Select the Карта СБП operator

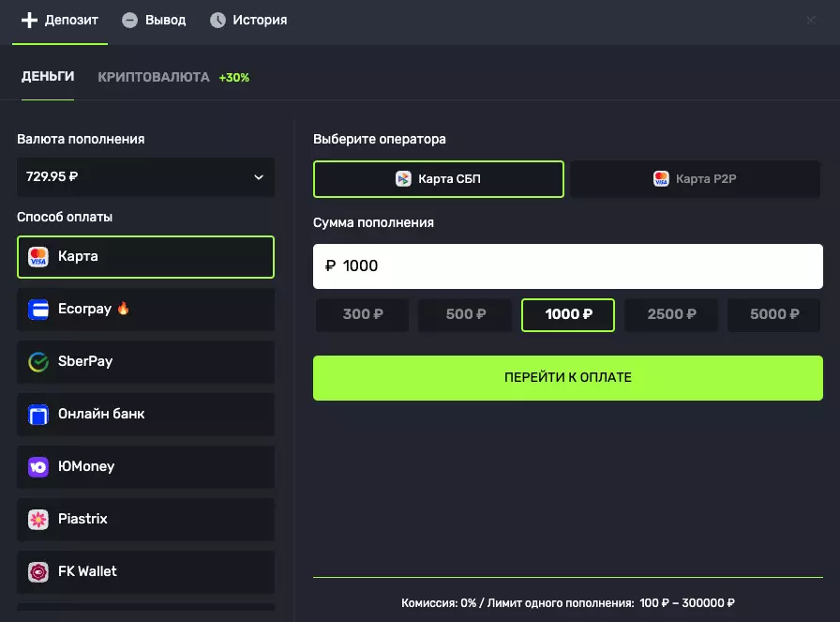[439, 179]
